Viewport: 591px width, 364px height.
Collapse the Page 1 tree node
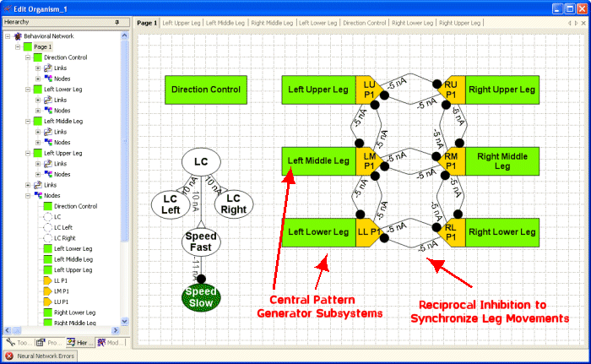tap(17, 47)
